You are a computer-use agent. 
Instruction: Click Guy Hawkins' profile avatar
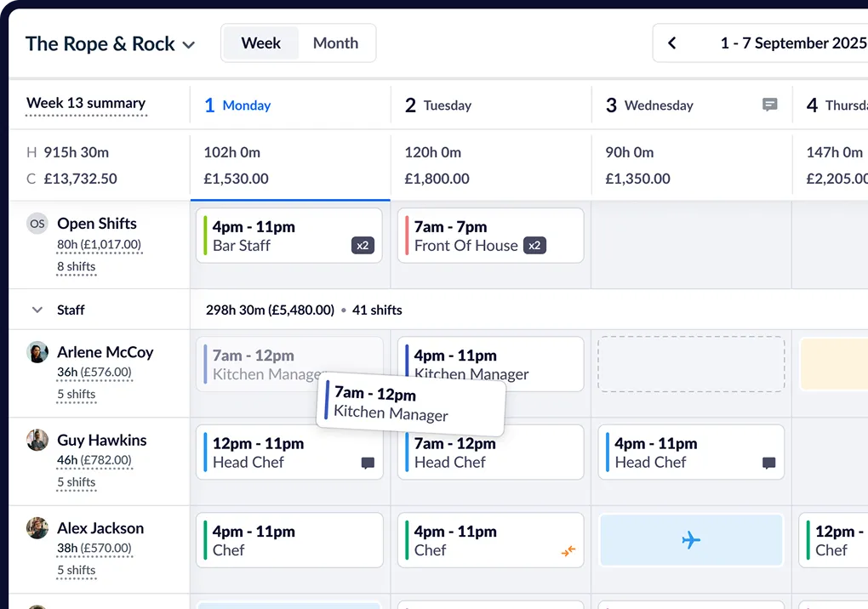point(37,440)
